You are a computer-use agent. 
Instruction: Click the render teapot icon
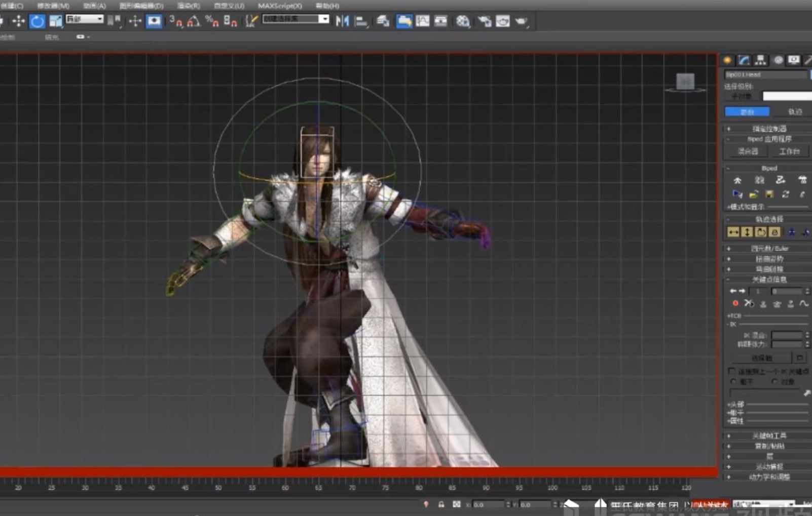[x=521, y=21]
